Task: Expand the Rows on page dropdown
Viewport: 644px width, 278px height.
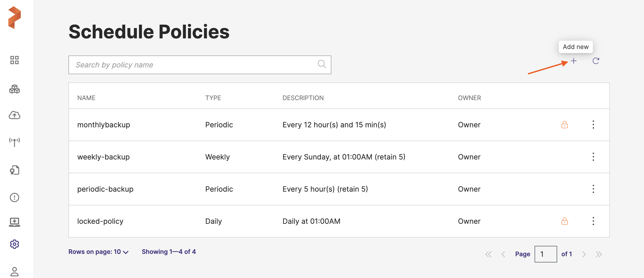Action: pyautogui.click(x=99, y=252)
